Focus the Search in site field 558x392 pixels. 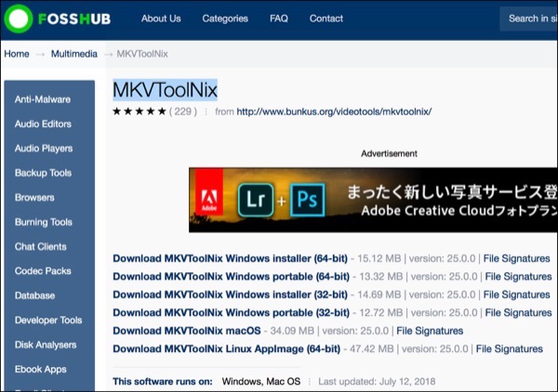pos(529,19)
